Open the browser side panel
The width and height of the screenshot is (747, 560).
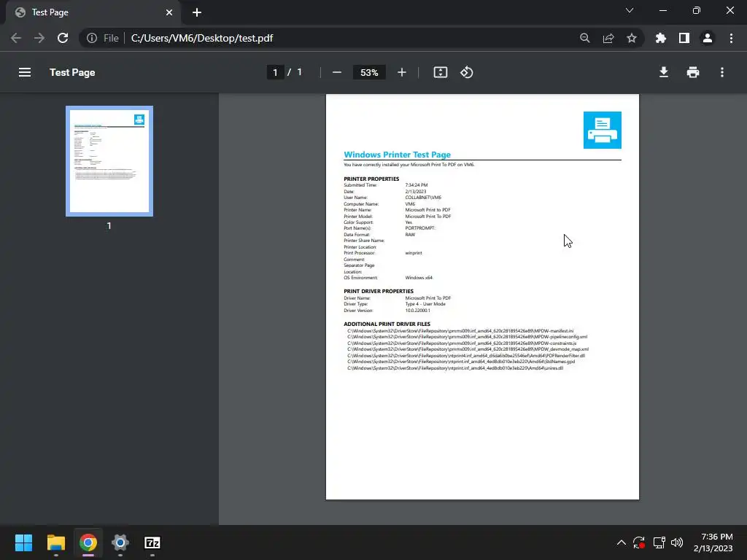click(x=684, y=38)
